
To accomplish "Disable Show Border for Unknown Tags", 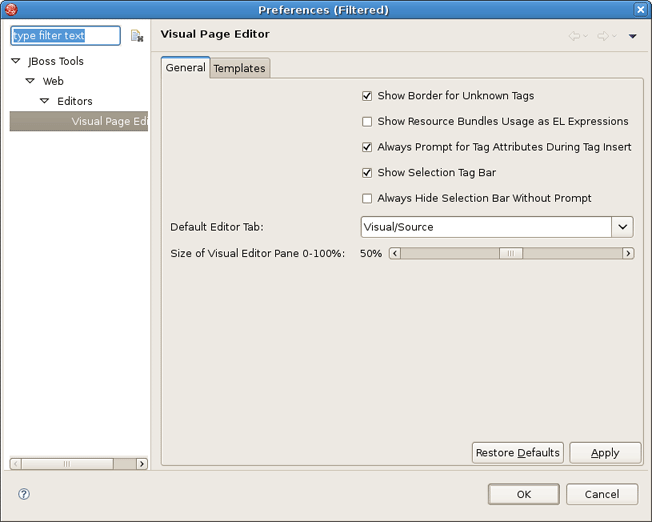I will coord(367,96).
